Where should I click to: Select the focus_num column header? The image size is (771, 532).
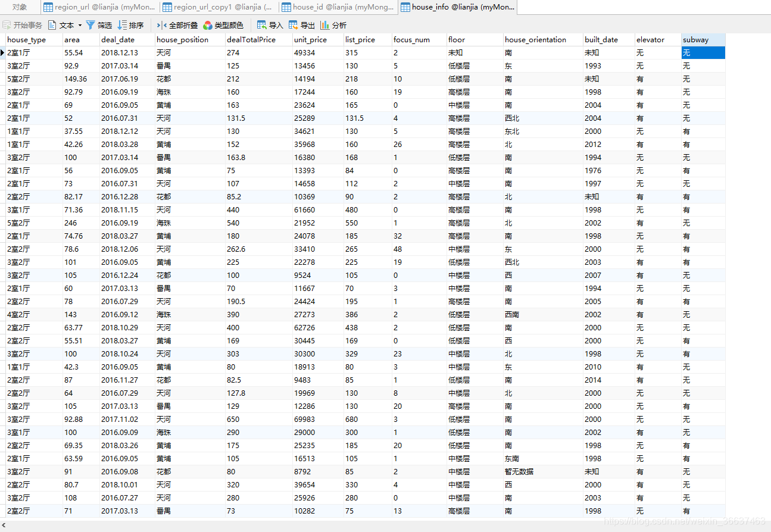(419, 40)
